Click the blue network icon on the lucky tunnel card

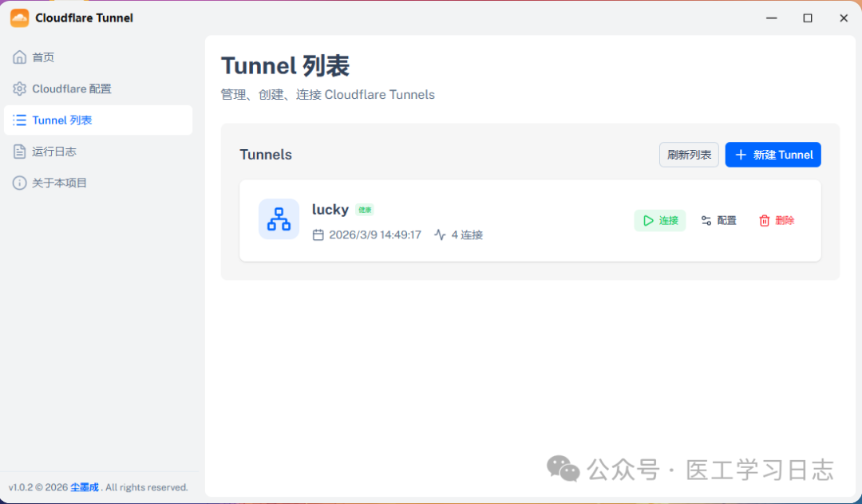point(279,219)
